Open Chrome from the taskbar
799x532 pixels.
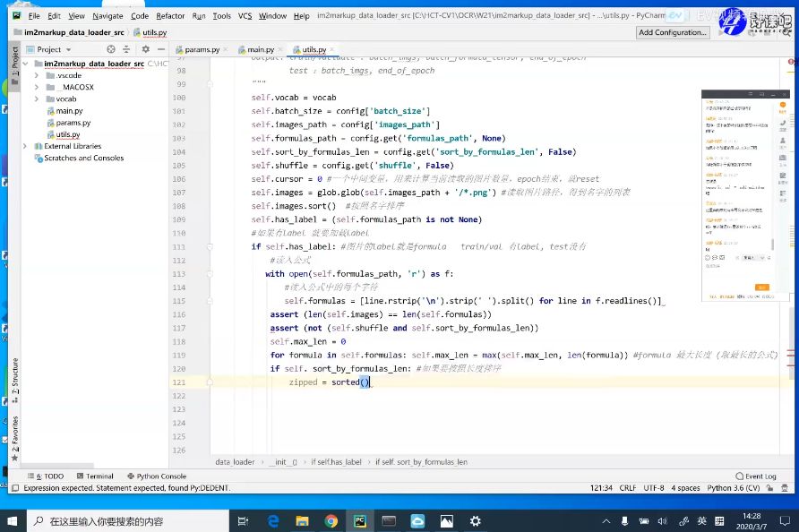331,520
